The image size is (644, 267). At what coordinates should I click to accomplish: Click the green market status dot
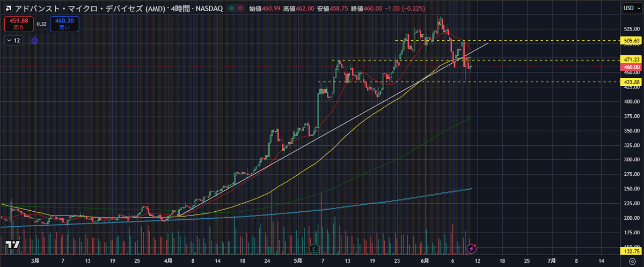tap(231, 9)
